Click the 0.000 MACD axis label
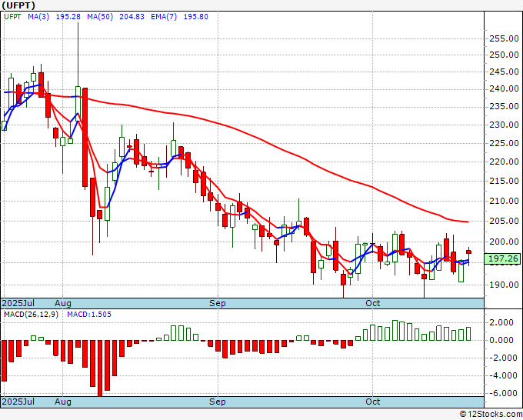The image size is (523, 420). 501,340
